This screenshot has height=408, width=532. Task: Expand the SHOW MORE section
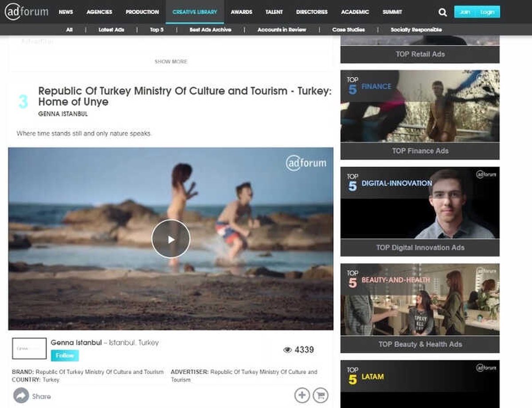(x=171, y=62)
